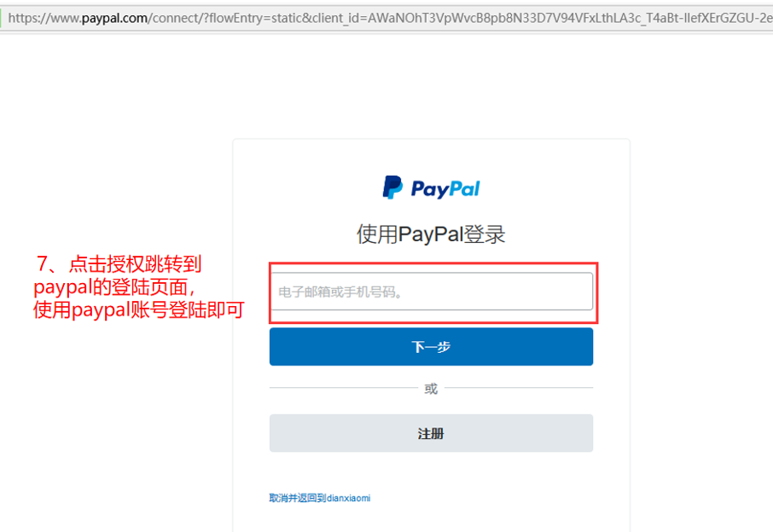Click the blue 下一步 button

tap(431, 347)
